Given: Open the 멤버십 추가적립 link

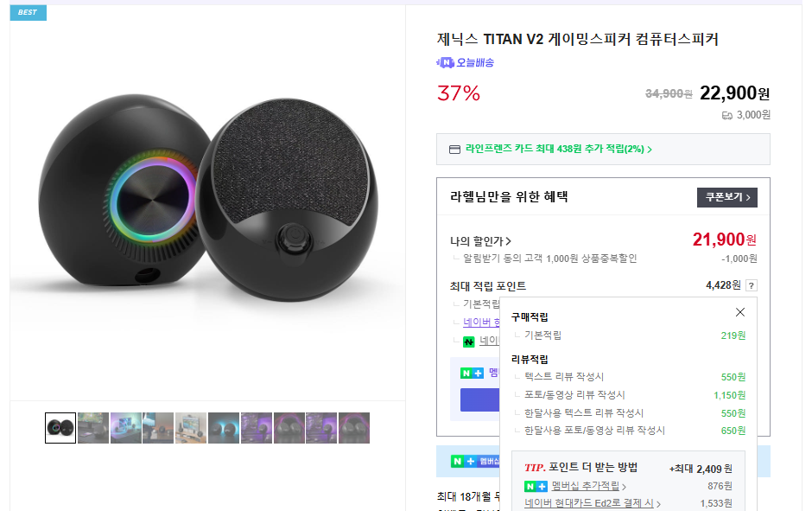Looking at the screenshot, I should (588, 486).
